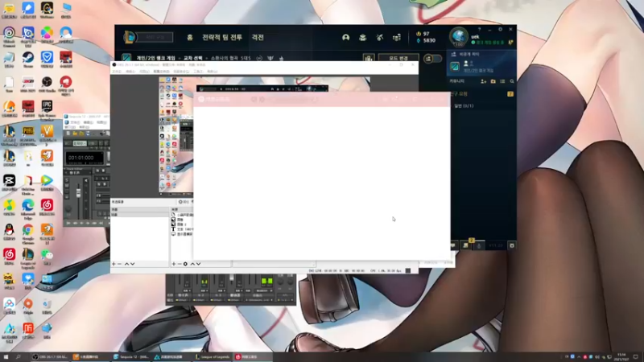Select the display capture row in OBS sources
The image size is (644, 362).
tap(183, 234)
